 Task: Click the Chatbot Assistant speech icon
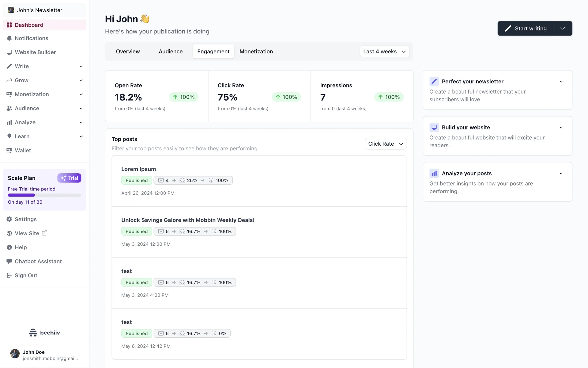point(9,261)
